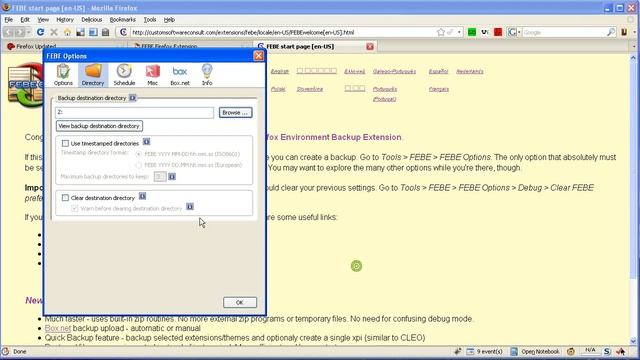Viewport: 640px width, 360px height.
Task: Open the Box.net link on page
Action: click(x=58, y=328)
